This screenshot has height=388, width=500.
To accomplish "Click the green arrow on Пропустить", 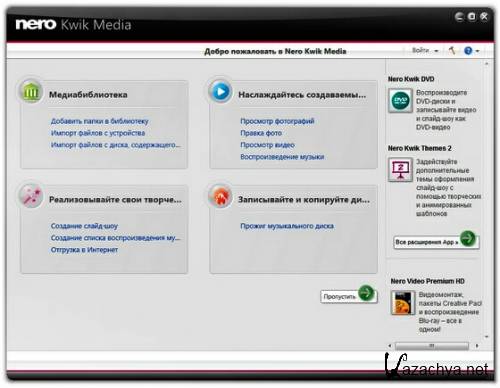I will (366, 293).
